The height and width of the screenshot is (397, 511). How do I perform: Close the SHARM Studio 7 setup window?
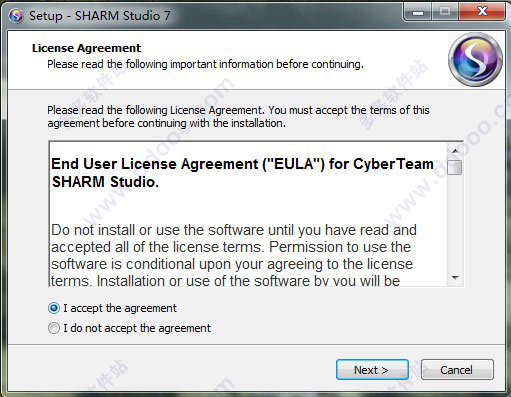coord(482,12)
